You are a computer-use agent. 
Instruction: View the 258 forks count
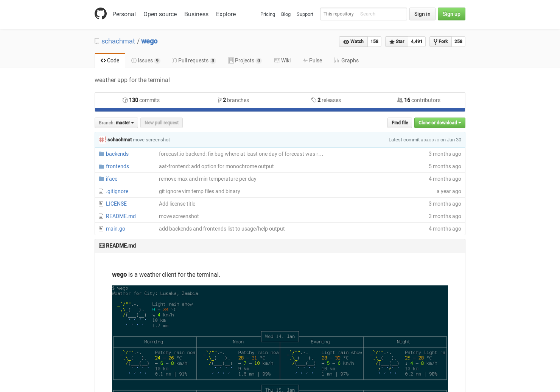click(x=458, y=42)
